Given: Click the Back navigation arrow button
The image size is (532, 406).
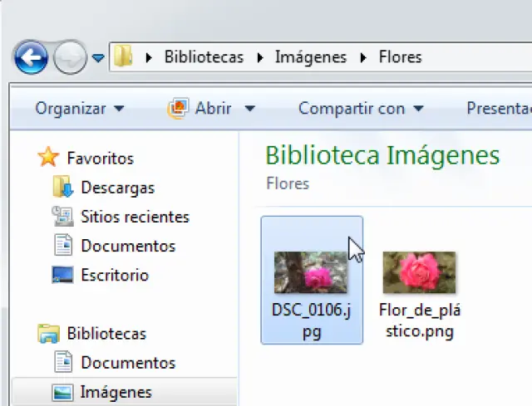Looking at the screenshot, I should [30, 58].
